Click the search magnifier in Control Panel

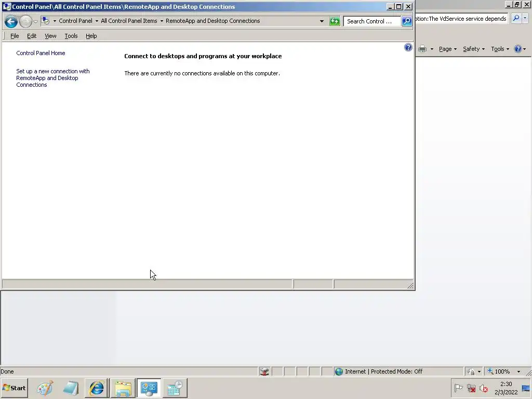[406, 21]
